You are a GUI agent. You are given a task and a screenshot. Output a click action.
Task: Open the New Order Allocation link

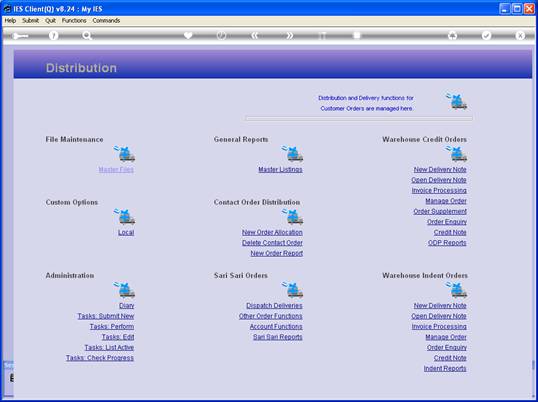272,232
